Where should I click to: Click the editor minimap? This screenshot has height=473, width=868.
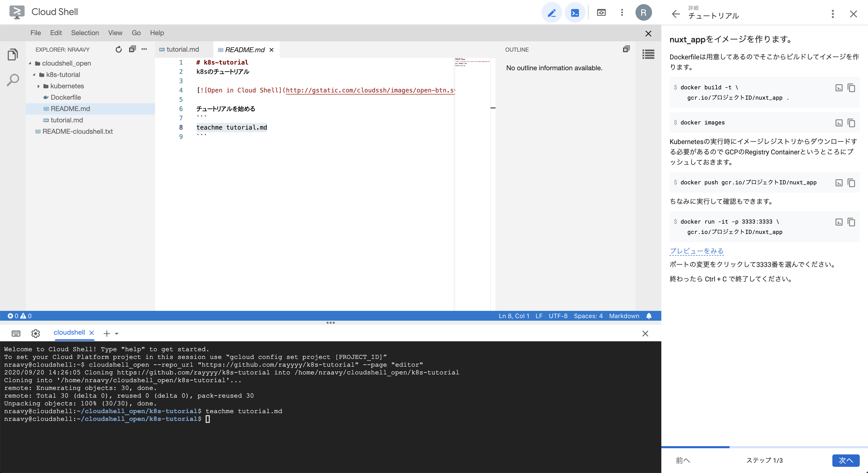pos(472,184)
